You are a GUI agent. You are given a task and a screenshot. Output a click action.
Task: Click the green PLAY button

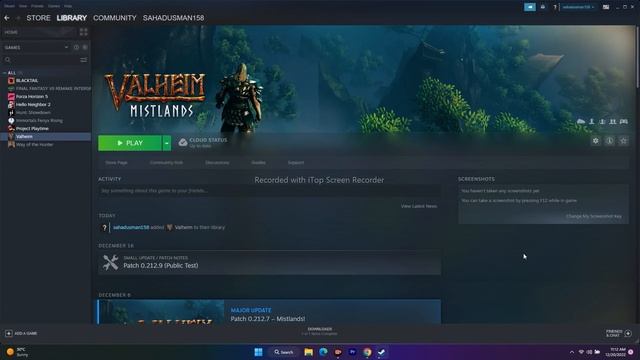(130, 143)
